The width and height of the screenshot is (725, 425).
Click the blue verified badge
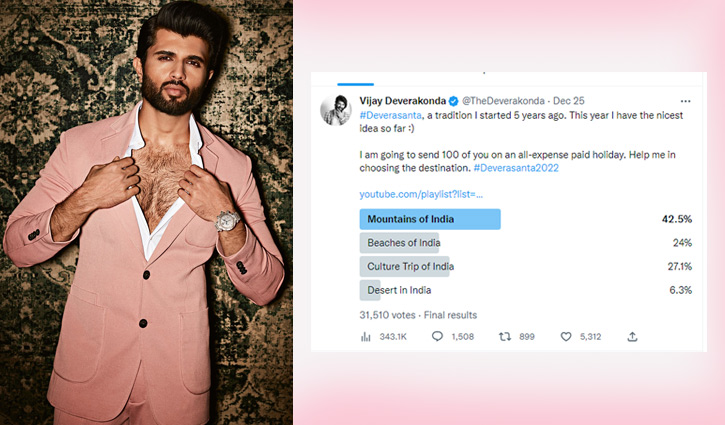[453, 102]
